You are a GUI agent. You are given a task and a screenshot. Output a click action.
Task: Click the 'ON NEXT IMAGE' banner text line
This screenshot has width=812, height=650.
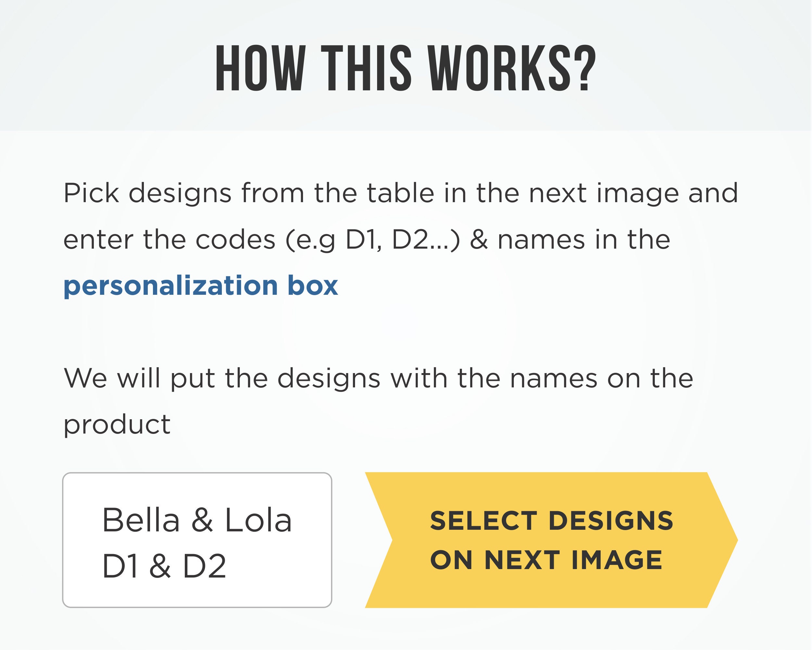point(546,560)
